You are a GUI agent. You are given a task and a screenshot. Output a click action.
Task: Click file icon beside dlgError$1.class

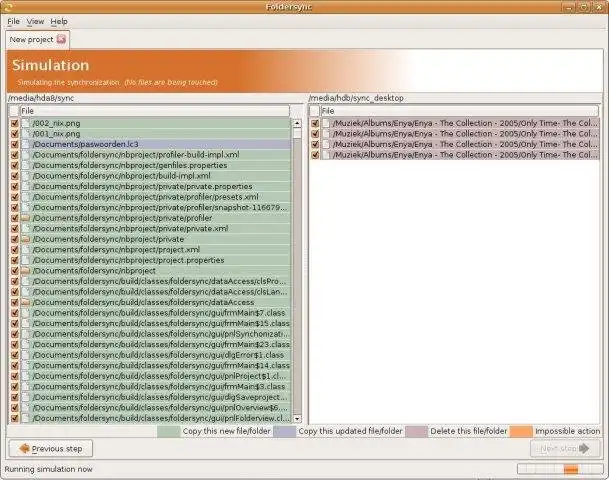click(25, 355)
